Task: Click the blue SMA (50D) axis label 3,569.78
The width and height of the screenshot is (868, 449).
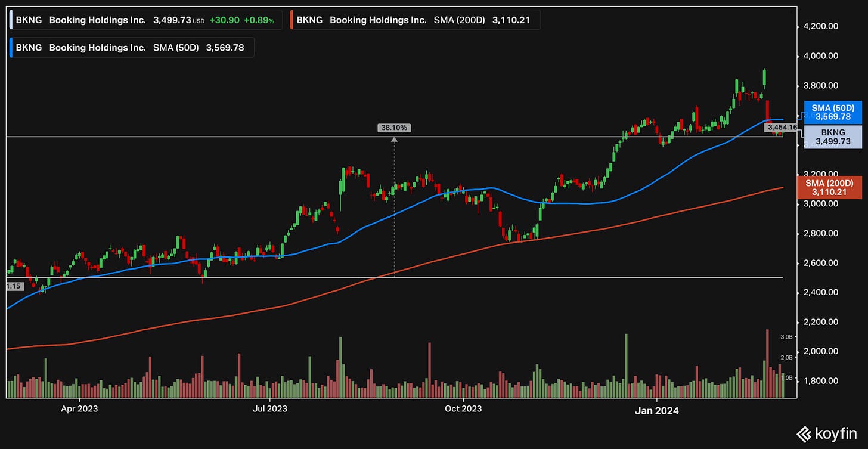Action: click(x=833, y=112)
